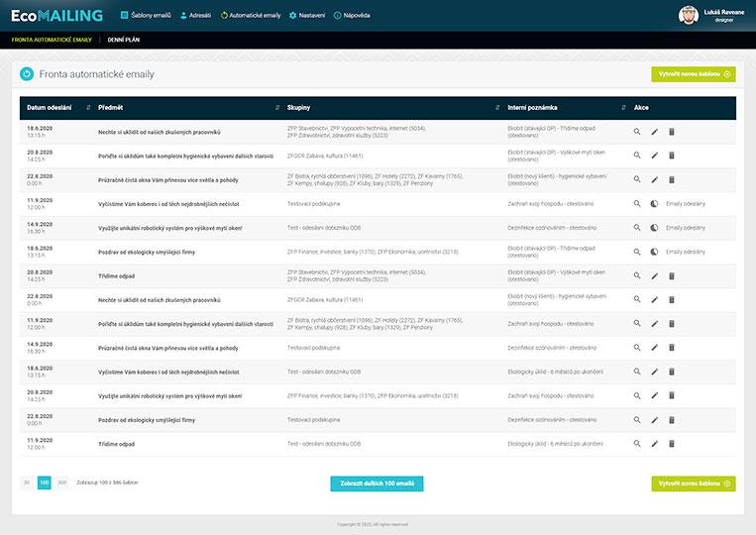Edit the 'Nechte si uklidit' email dated 18.6.2020
The image size is (756, 535).
pyautogui.click(x=654, y=132)
